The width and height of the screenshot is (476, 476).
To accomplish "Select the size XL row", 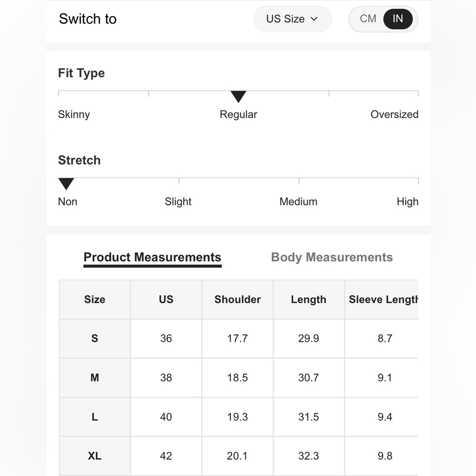I will pos(238,456).
